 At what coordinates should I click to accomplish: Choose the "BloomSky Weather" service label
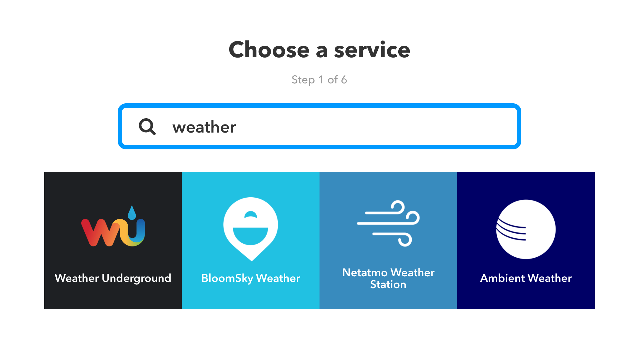coord(251,278)
